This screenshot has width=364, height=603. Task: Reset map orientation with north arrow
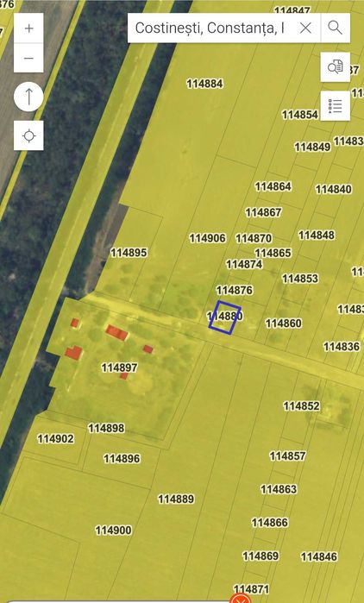[x=28, y=97]
